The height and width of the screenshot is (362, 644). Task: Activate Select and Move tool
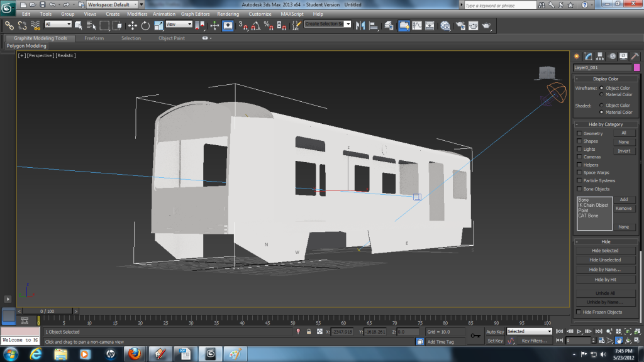[x=132, y=26]
